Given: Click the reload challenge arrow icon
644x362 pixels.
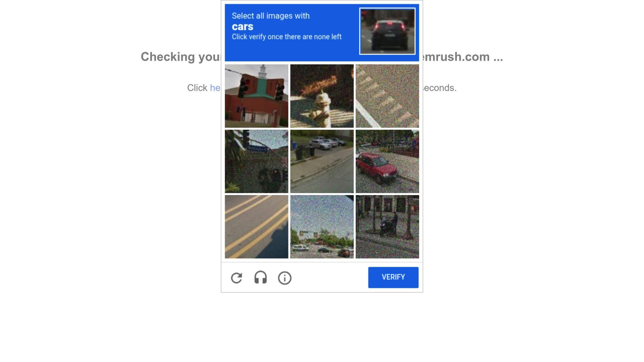Looking at the screenshot, I should click(x=236, y=278).
